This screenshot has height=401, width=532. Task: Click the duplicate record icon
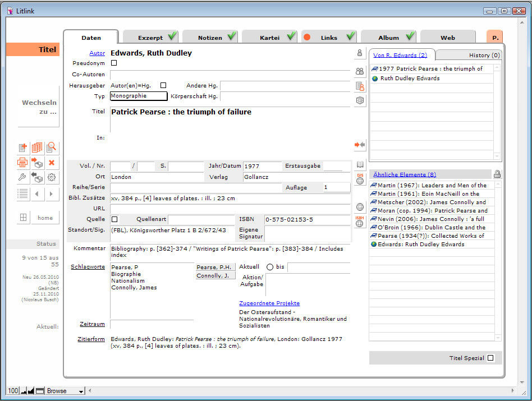37,148
